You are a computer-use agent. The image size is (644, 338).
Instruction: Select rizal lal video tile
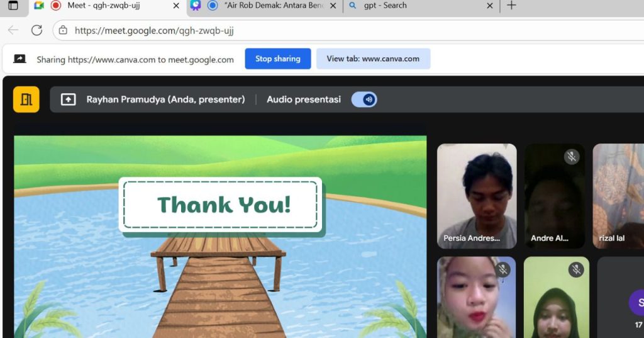point(618,196)
